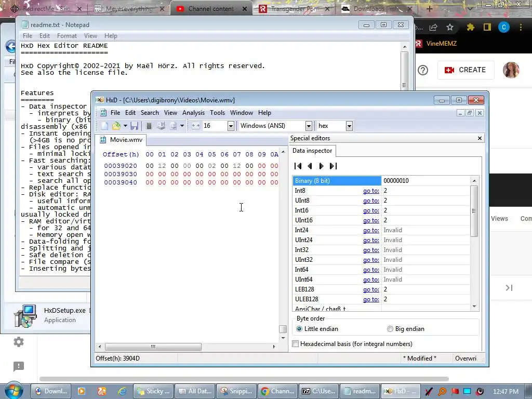Click the send feedback icon in YouTube sidebar
The width and height of the screenshot is (532, 399).
19,366
